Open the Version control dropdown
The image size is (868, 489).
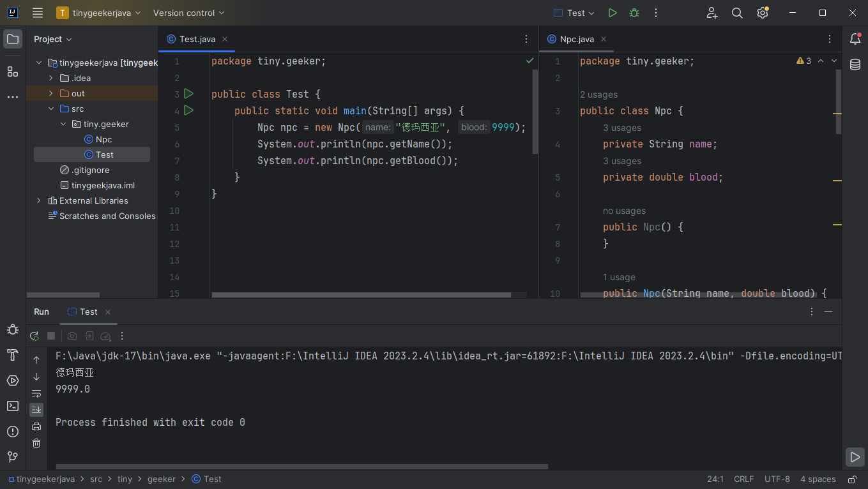(x=189, y=13)
